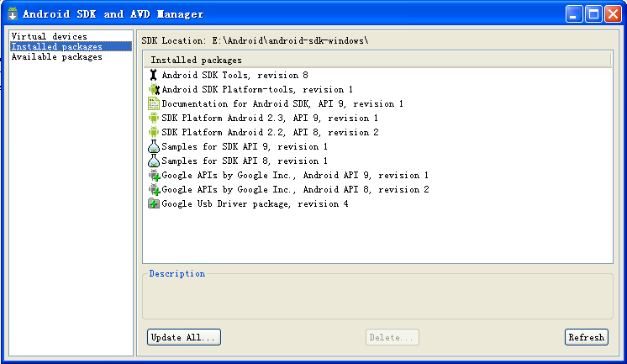Click the SDK Platform Android 2.2 icon
This screenshot has height=364, width=627.
click(x=154, y=132)
